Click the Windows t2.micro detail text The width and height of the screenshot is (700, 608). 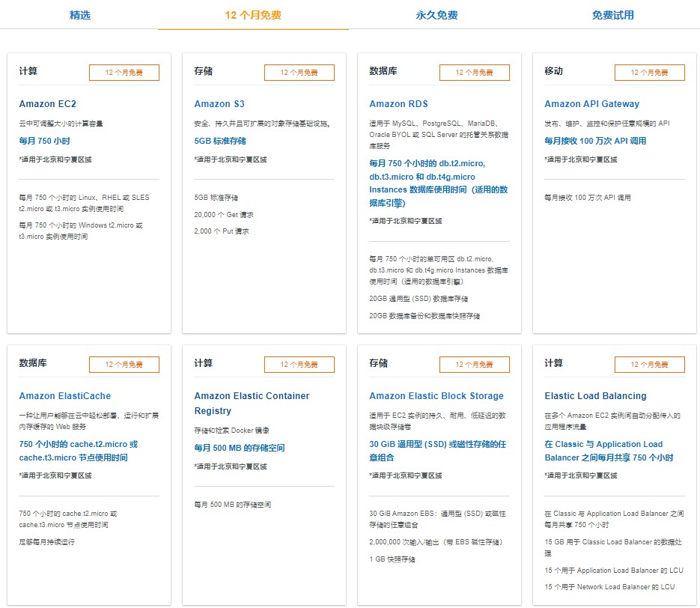[80, 231]
